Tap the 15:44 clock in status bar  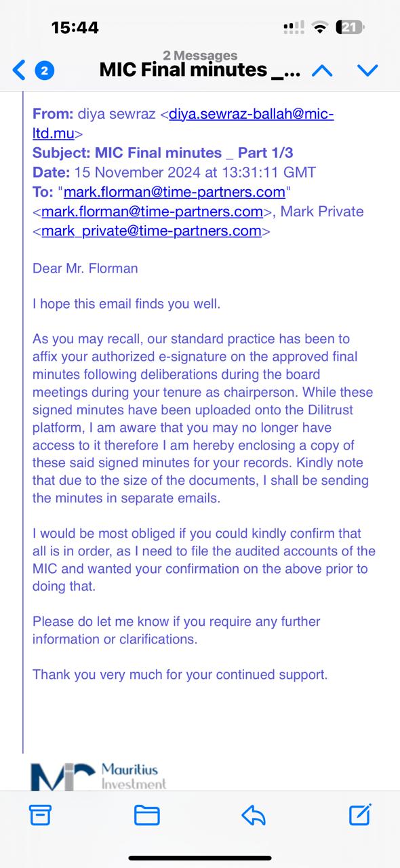pos(75,27)
